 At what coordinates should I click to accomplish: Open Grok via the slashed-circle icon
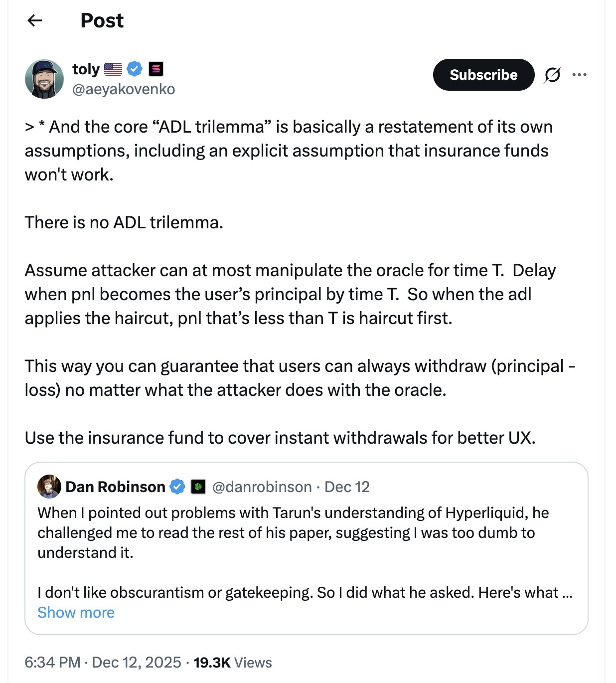coord(552,75)
